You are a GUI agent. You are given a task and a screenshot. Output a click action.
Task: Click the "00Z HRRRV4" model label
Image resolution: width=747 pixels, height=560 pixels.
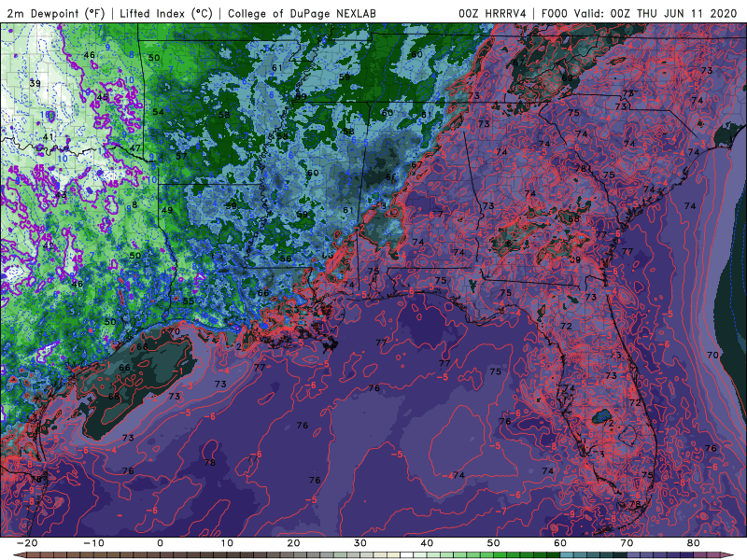[x=492, y=13]
